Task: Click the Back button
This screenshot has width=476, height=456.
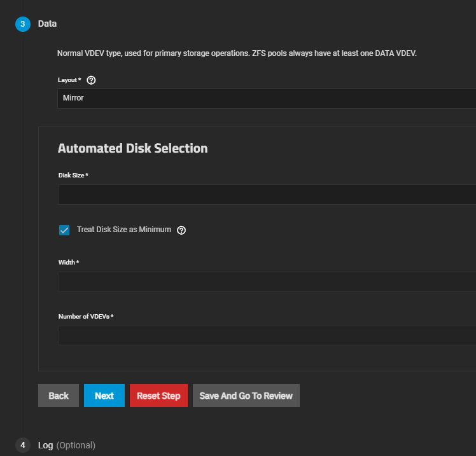Action: pyautogui.click(x=59, y=396)
